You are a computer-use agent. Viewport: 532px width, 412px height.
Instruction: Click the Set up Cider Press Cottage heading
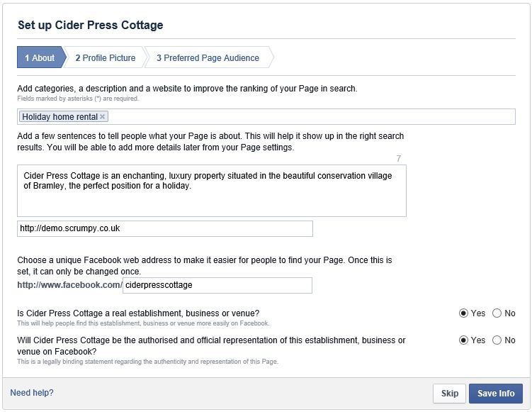coord(90,26)
